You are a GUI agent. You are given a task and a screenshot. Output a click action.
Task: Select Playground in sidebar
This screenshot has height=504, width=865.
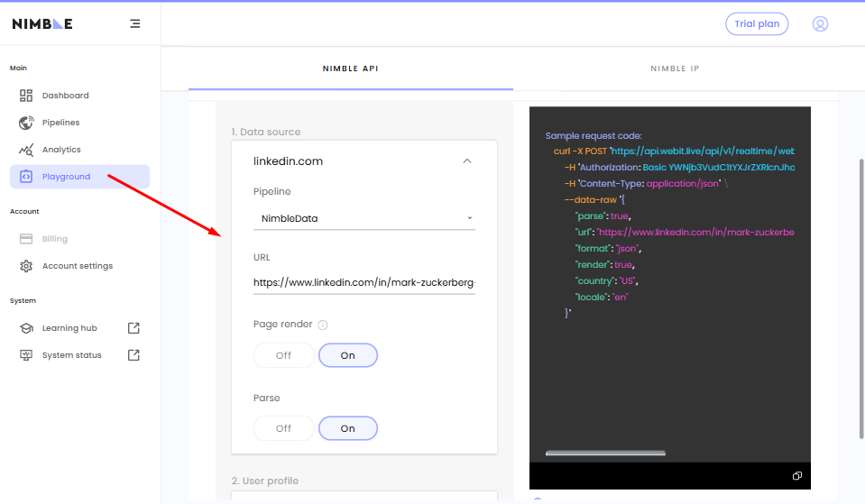click(x=80, y=177)
